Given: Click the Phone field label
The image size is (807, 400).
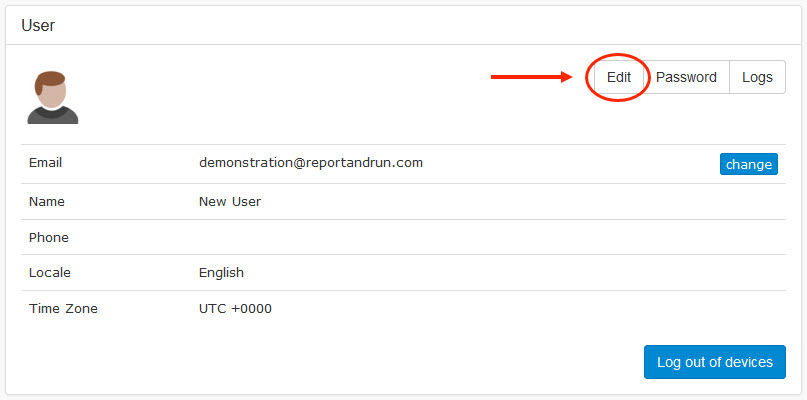Looking at the screenshot, I should tap(49, 237).
